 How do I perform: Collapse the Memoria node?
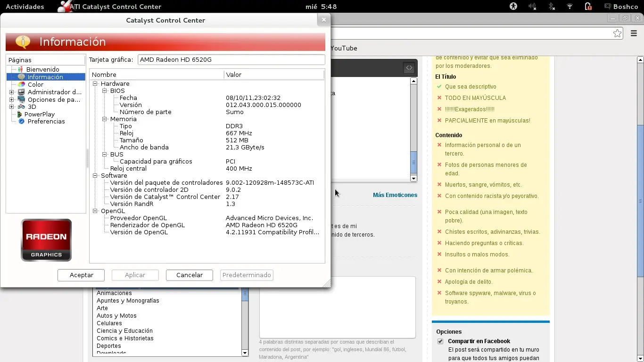105,119
